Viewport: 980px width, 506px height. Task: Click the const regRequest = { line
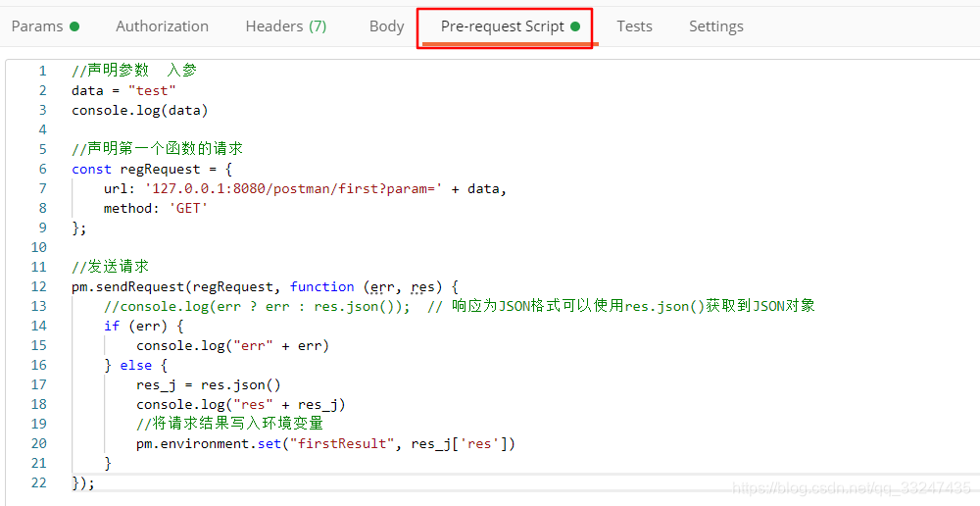152,169
